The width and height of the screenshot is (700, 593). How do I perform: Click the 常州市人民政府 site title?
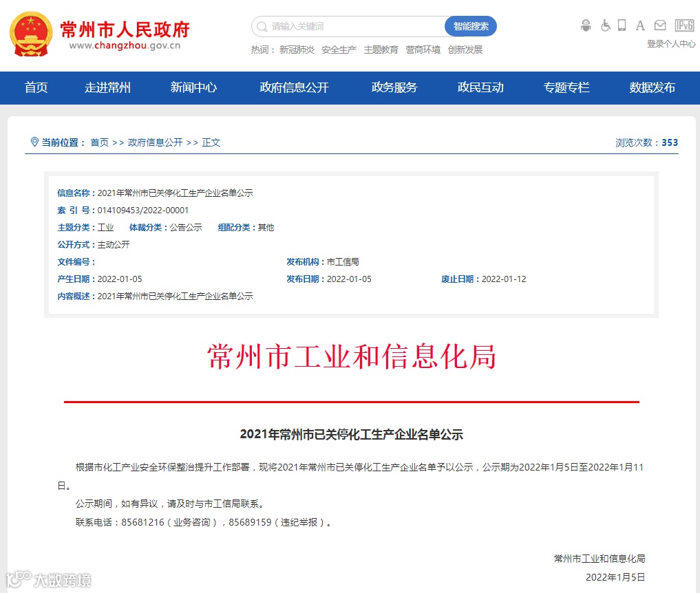coord(125,30)
